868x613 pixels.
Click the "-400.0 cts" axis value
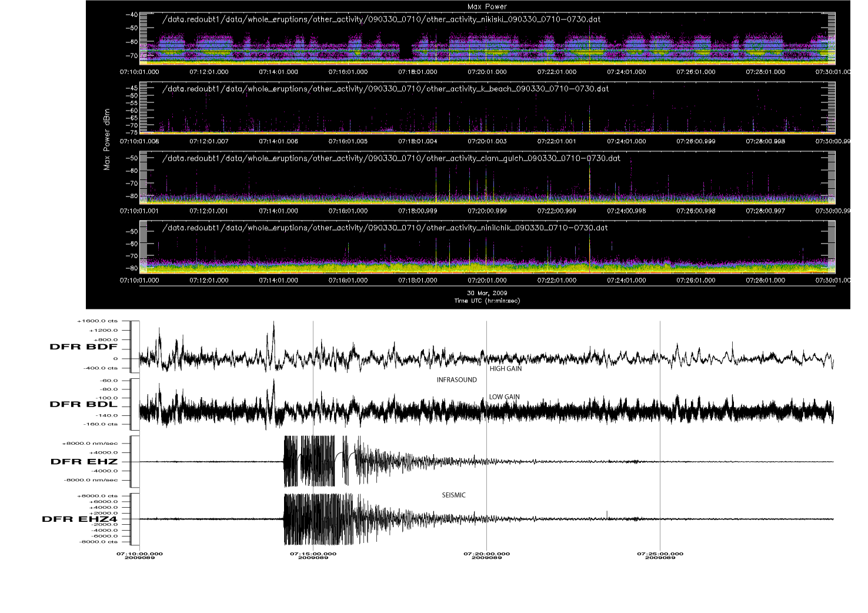click(x=101, y=368)
